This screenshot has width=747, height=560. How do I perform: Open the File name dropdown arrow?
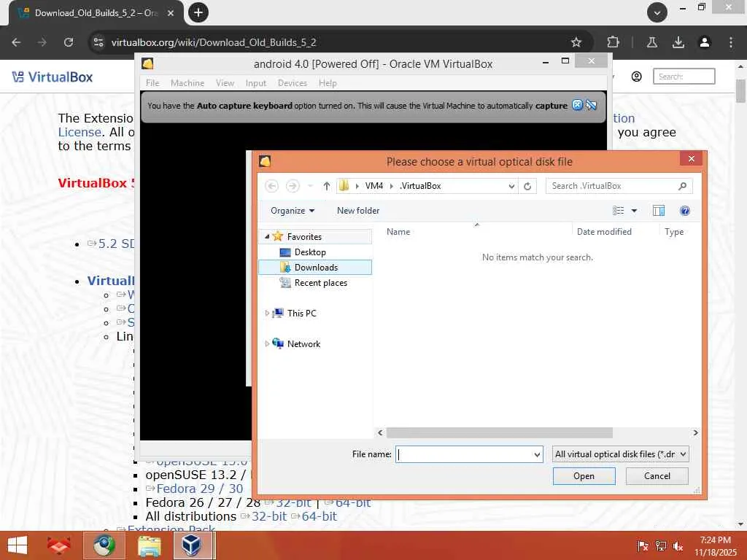(x=537, y=455)
